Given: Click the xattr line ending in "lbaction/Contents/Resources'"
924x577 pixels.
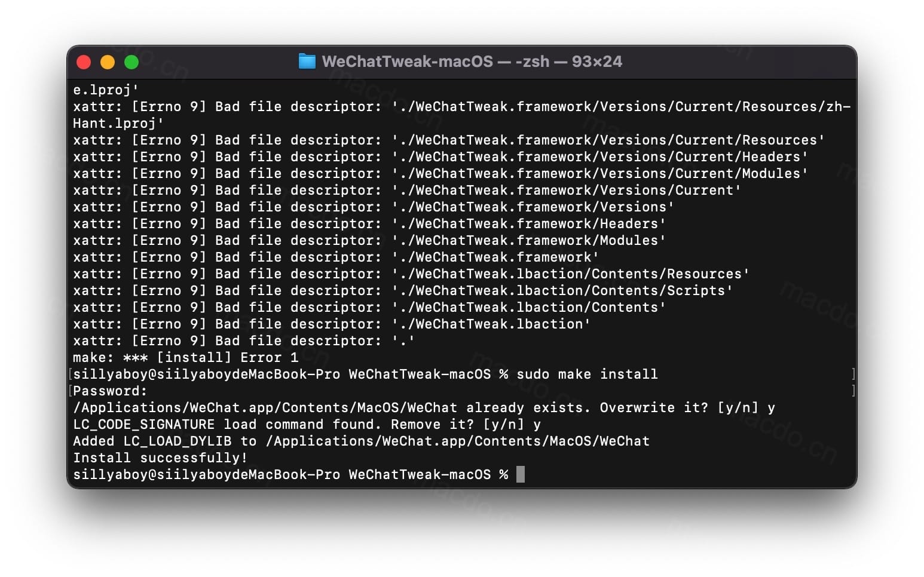Looking at the screenshot, I should [x=411, y=274].
